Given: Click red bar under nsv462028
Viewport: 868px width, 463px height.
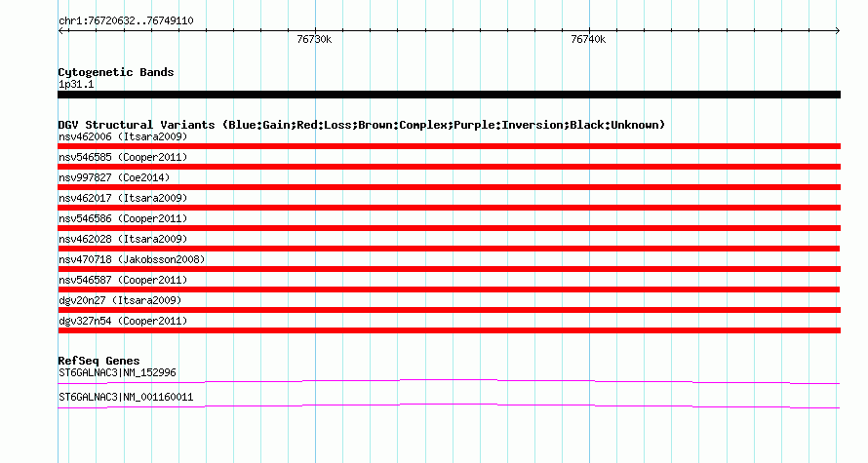Looking at the screenshot, I should (x=449, y=249).
